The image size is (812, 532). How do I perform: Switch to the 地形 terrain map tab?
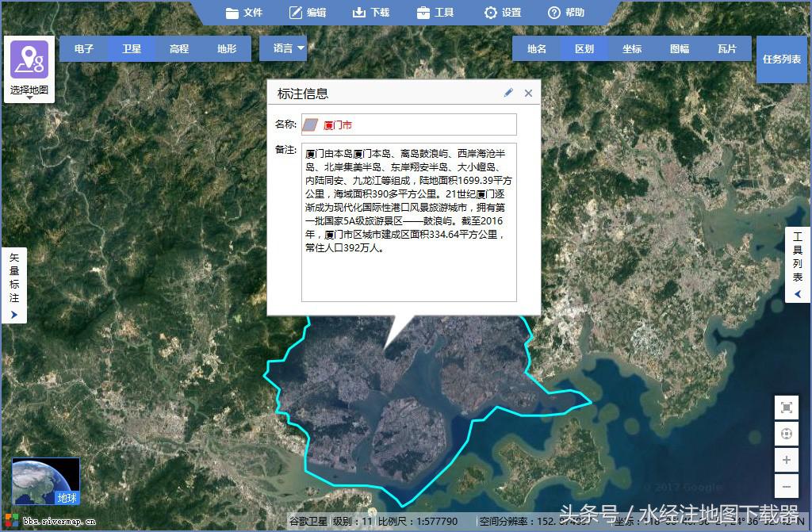point(227,48)
